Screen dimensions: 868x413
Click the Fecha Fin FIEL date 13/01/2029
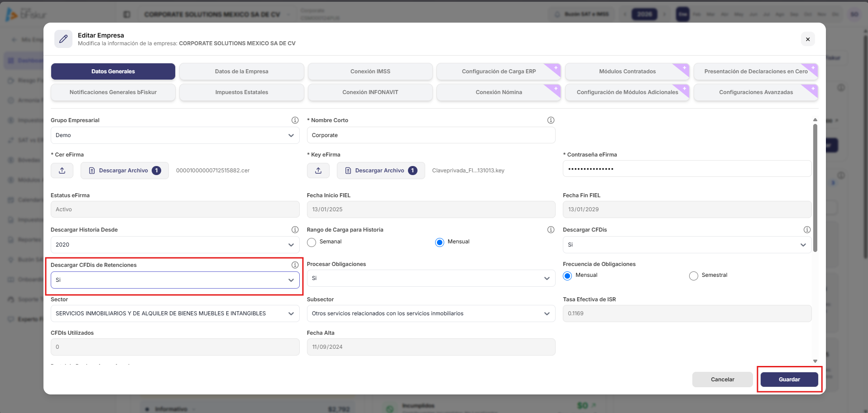click(687, 209)
